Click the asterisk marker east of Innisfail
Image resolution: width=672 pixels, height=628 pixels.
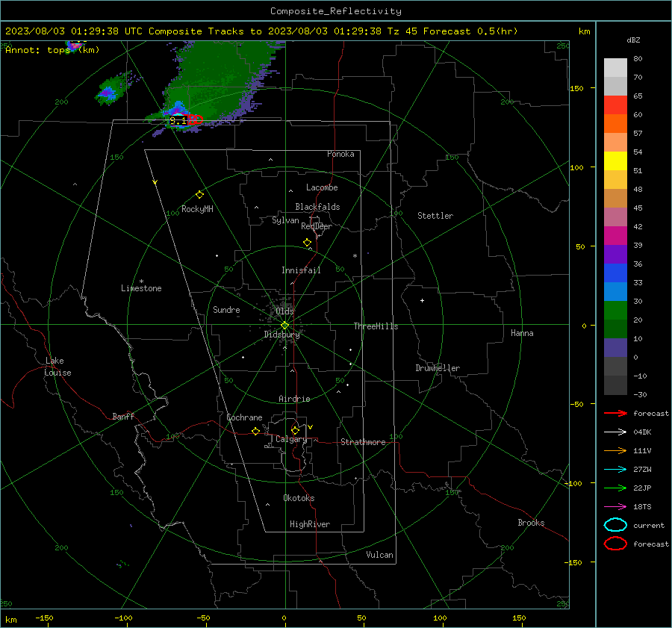355,256
